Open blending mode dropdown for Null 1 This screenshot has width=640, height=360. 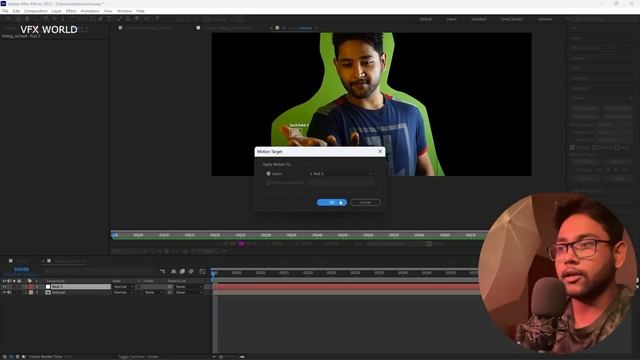(x=123, y=287)
